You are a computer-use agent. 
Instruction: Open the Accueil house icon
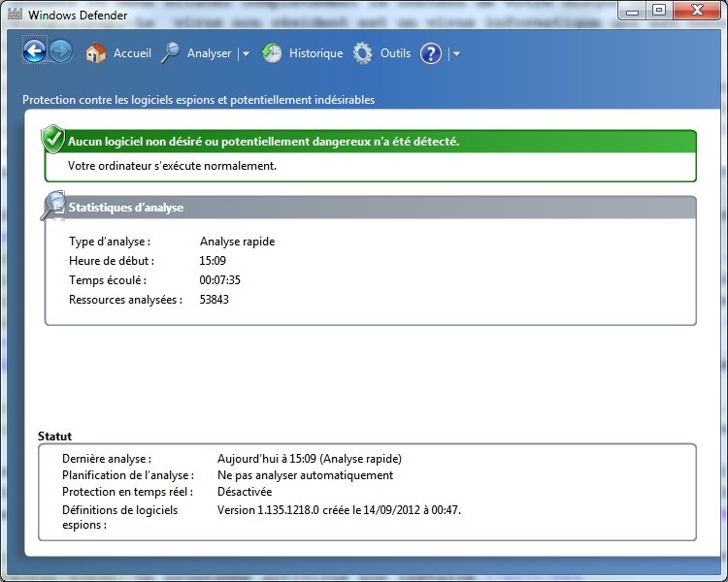[x=96, y=53]
